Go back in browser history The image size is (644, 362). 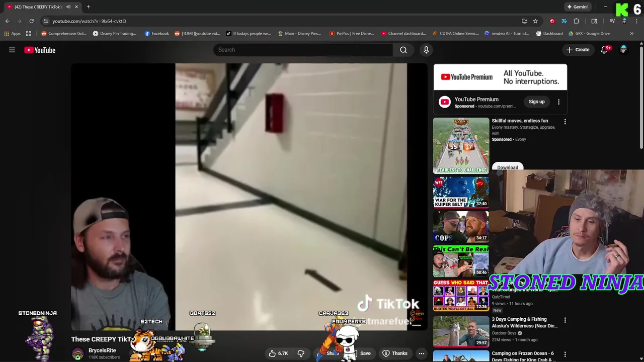(7, 21)
